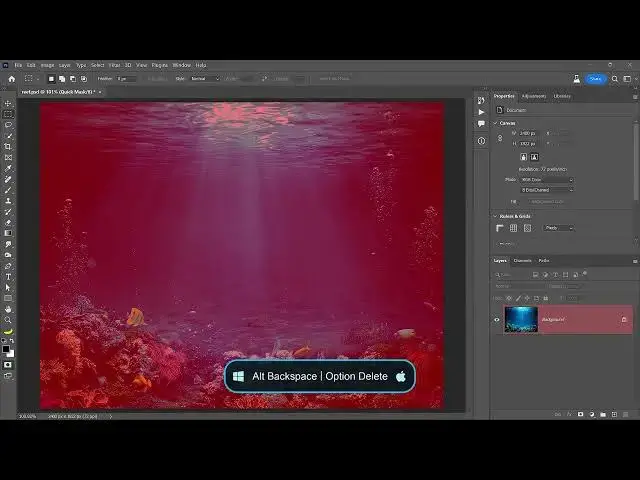
Task: Select the History Brush tool
Action: coord(8,212)
